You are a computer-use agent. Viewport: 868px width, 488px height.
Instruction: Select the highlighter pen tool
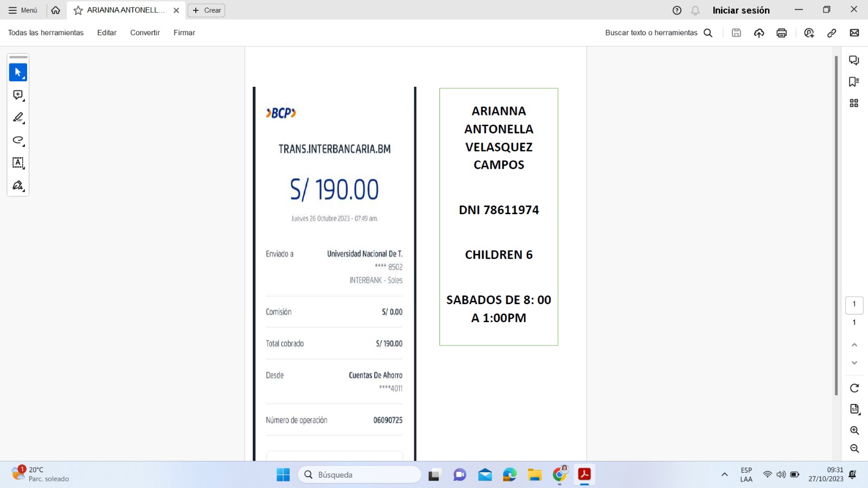18,118
